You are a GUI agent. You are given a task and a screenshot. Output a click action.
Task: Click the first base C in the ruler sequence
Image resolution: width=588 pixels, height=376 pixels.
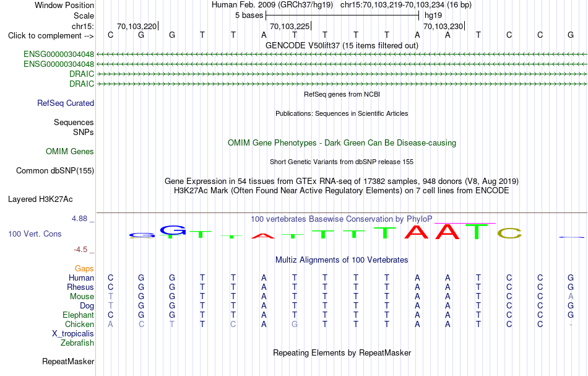tap(110, 35)
